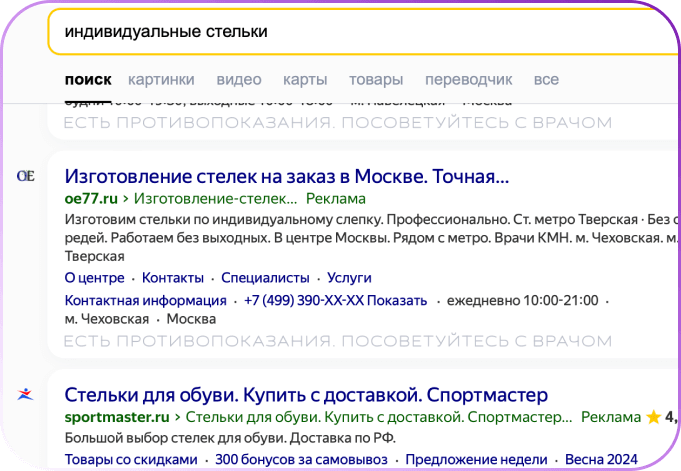This screenshot has width=681, height=471.
Task: Open the товары tab
Action: tap(376, 80)
